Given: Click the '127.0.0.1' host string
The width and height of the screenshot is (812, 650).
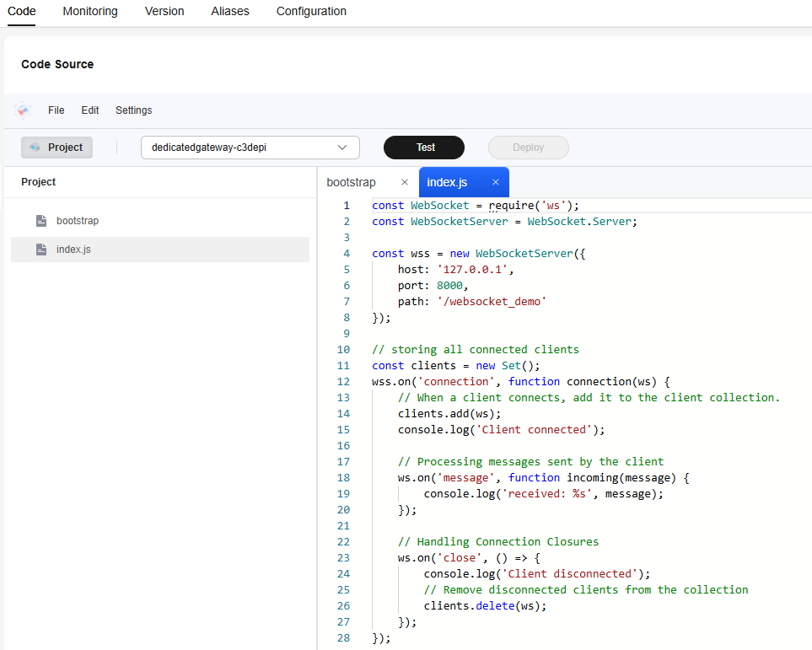Looking at the screenshot, I should pyautogui.click(x=472, y=269).
